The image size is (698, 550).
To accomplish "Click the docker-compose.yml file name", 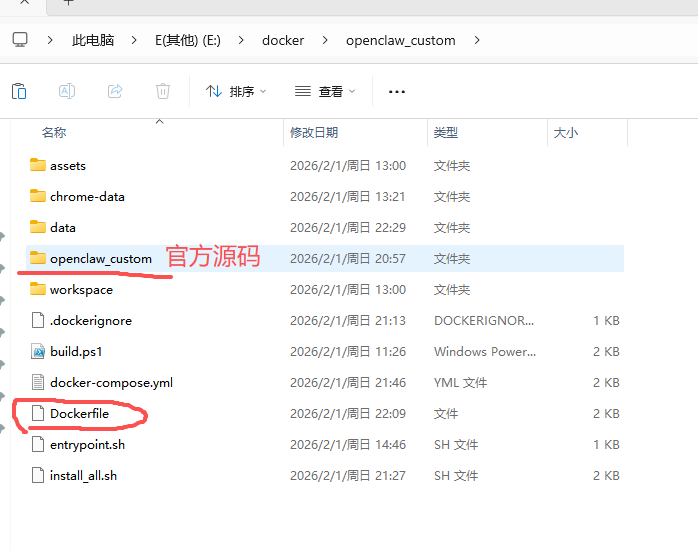I will click(111, 383).
